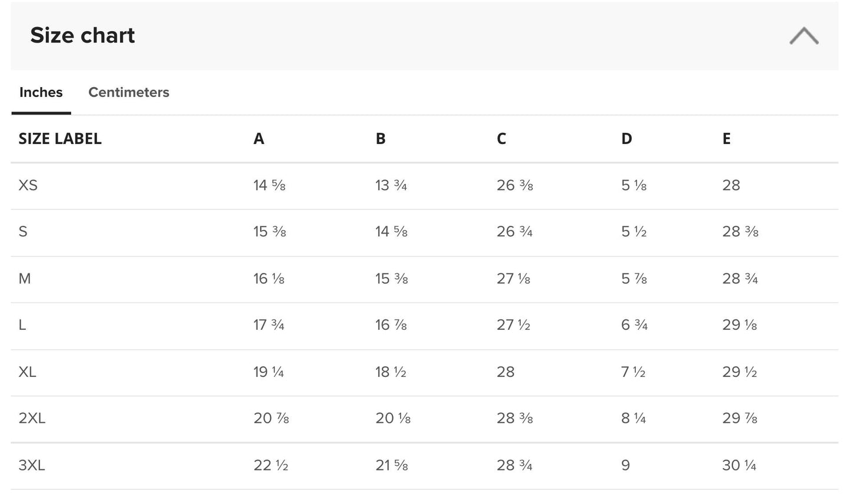
Task: Click the column A header
Action: coord(259,139)
